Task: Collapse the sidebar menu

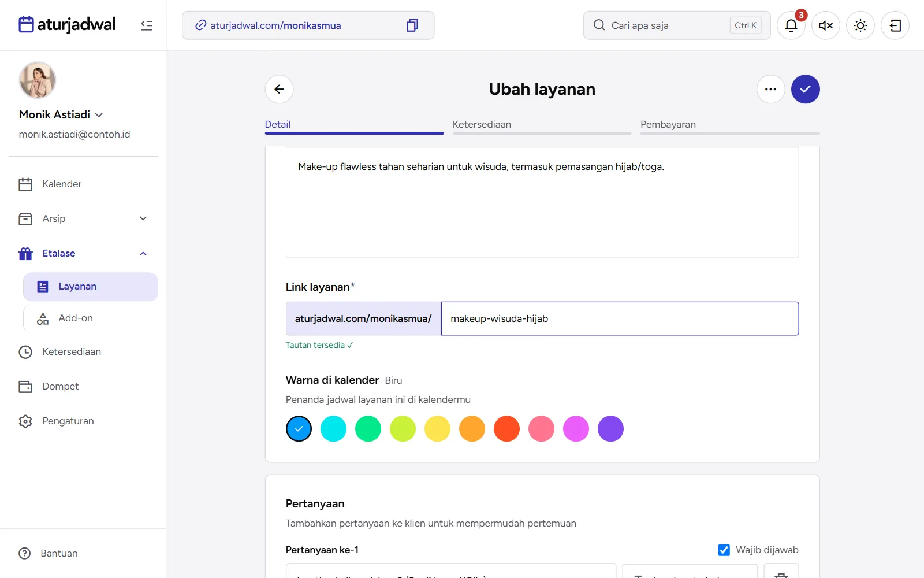Action: (147, 25)
